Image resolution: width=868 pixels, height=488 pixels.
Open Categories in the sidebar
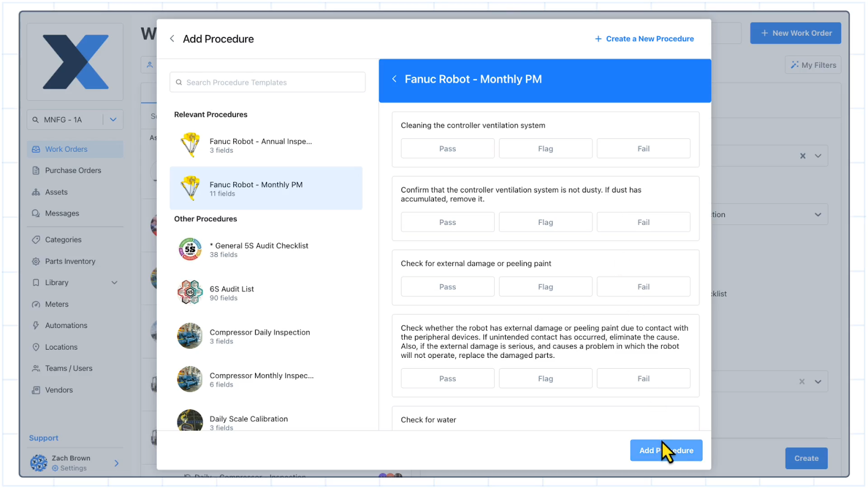pyautogui.click(x=75, y=240)
